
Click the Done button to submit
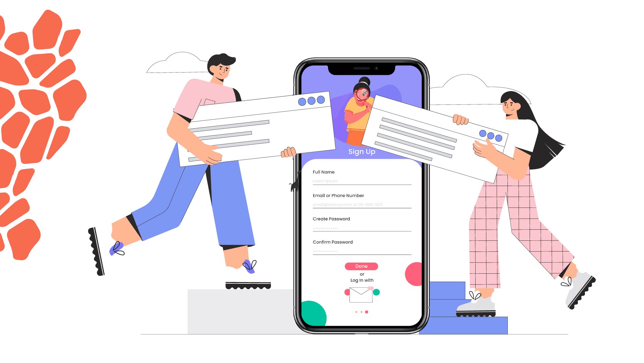point(361,266)
